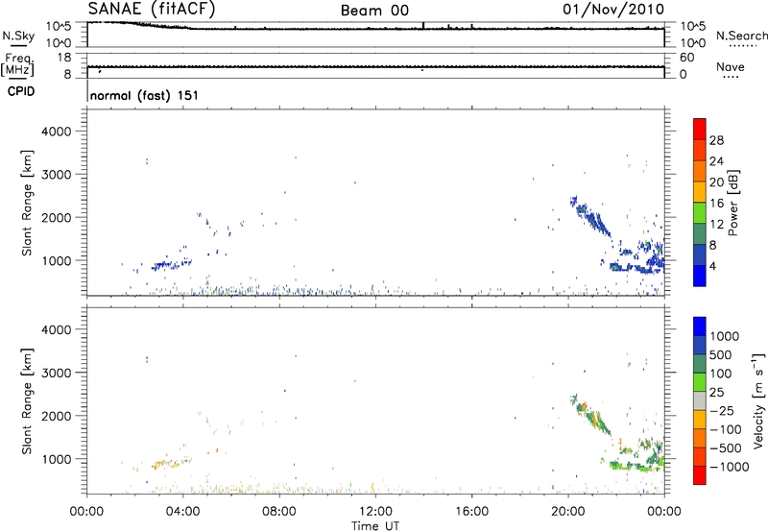Pick the dark green 100-500 velocity swatch
This screenshot has height=532, width=768.
click(700, 364)
